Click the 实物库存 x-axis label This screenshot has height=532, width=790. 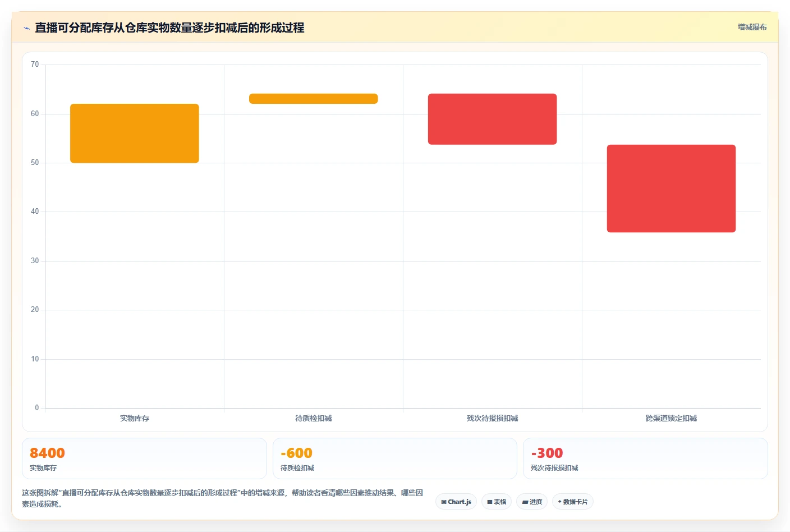[x=135, y=418]
